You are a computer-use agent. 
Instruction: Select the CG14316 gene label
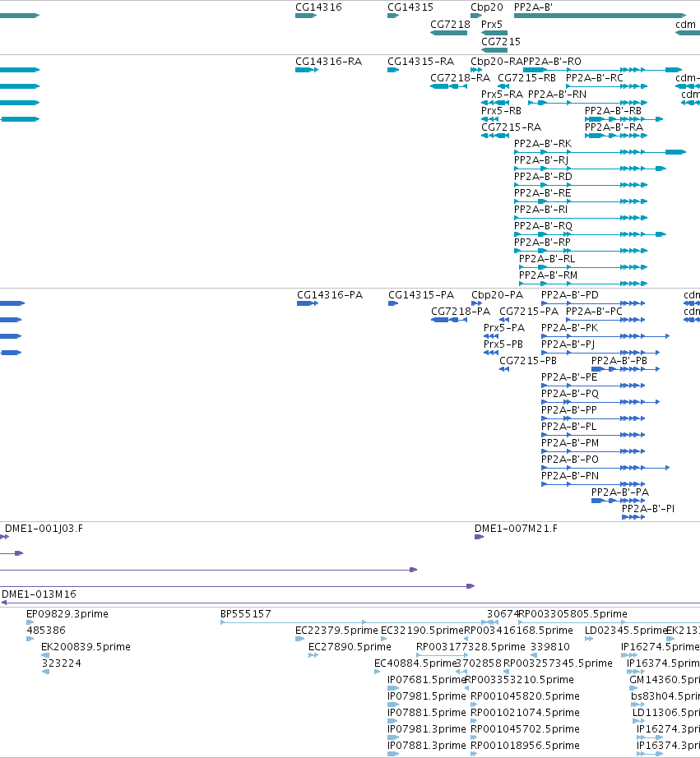[318, 7]
